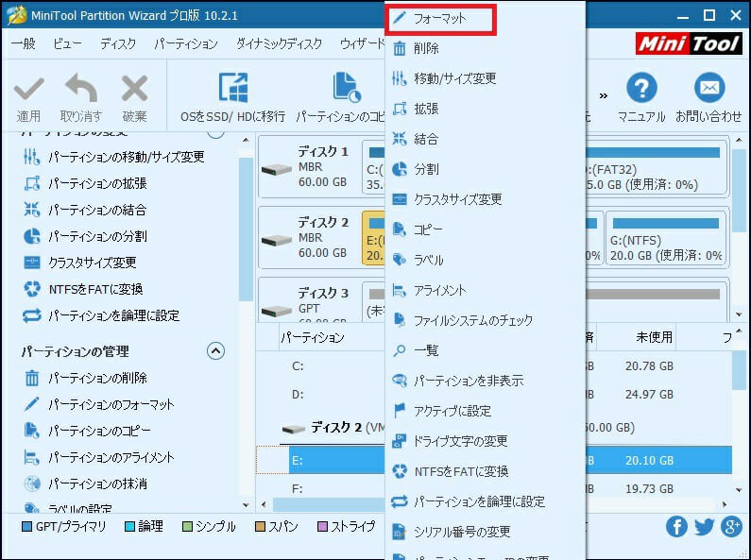Click the GPT/プライマリ legend color box

(26, 527)
